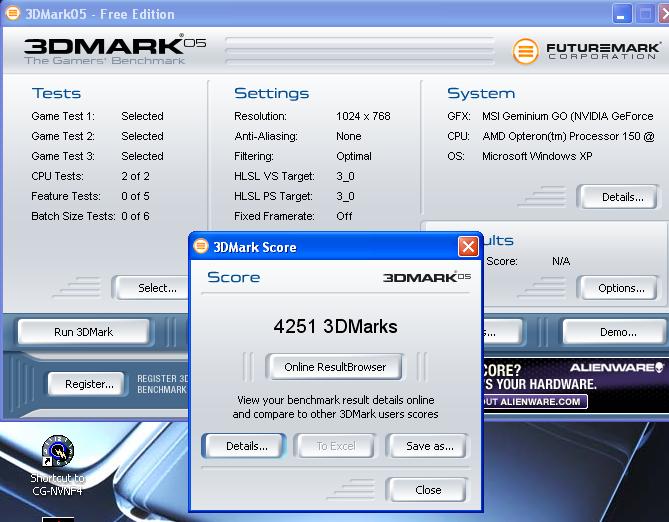Click the To Excel button

pos(336,446)
